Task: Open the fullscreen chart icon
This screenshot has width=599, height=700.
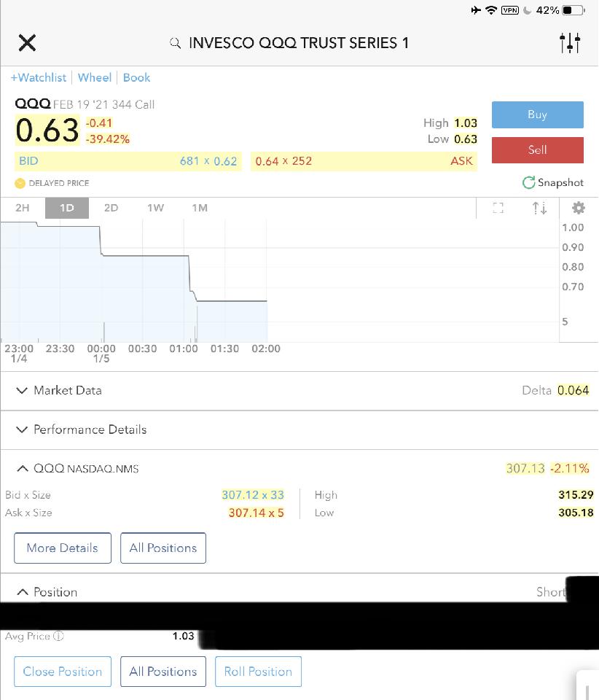Action: point(498,208)
